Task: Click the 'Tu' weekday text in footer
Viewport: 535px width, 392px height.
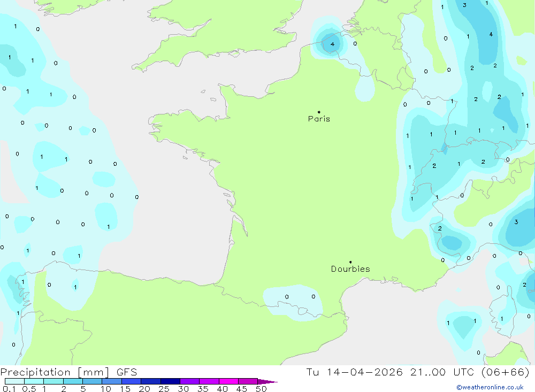Action: [312, 372]
